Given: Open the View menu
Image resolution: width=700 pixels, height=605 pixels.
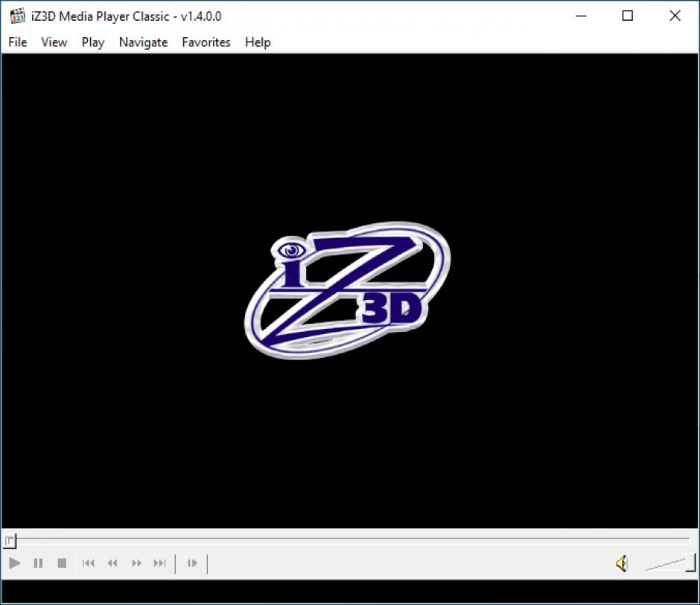Looking at the screenshot, I should point(54,42).
